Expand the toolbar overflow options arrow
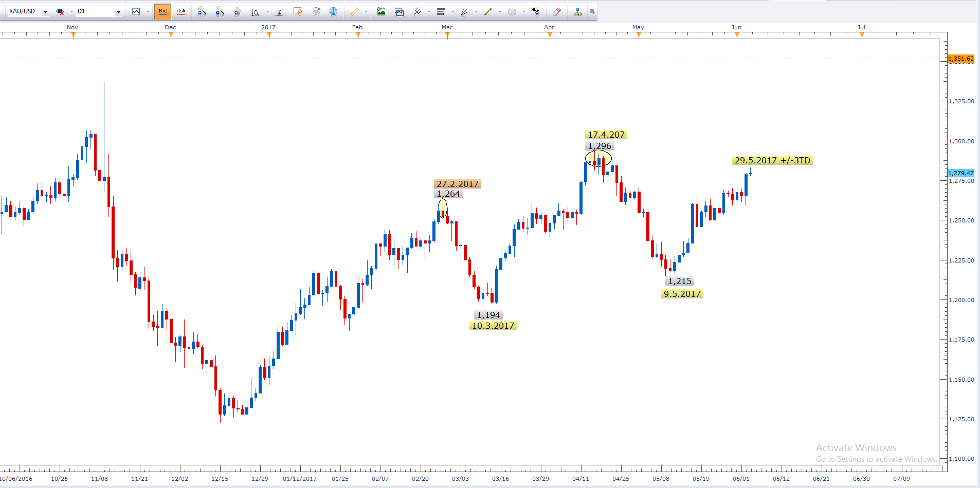The image size is (980, 488). tap(592, 11)
